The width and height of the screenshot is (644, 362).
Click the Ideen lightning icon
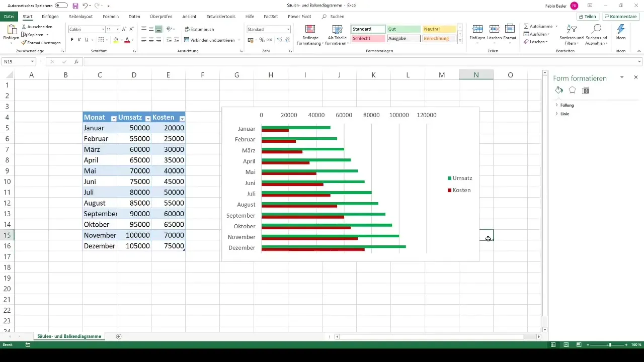pos(621,29)
